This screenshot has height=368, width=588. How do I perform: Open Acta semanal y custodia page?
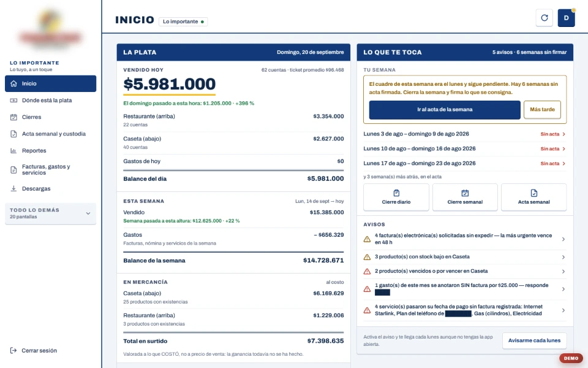[x=50, y=134]
